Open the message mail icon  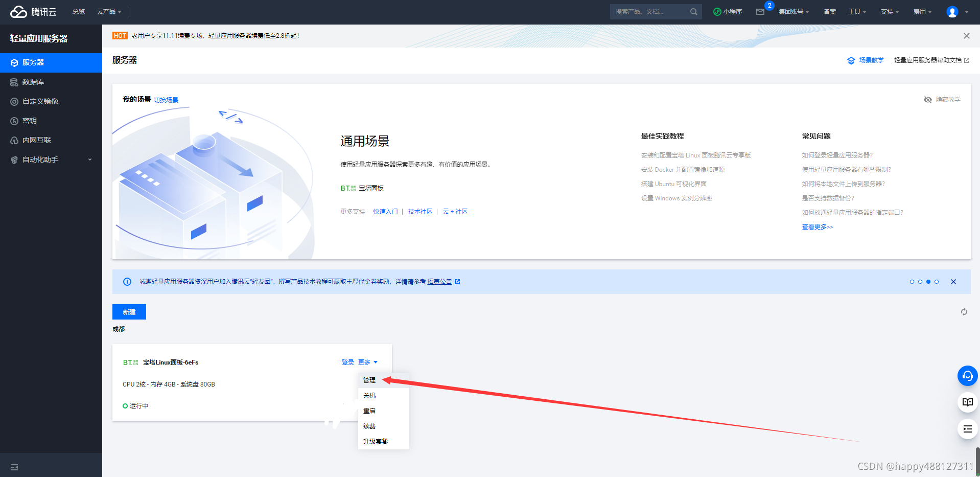click(x=760, y=12)
